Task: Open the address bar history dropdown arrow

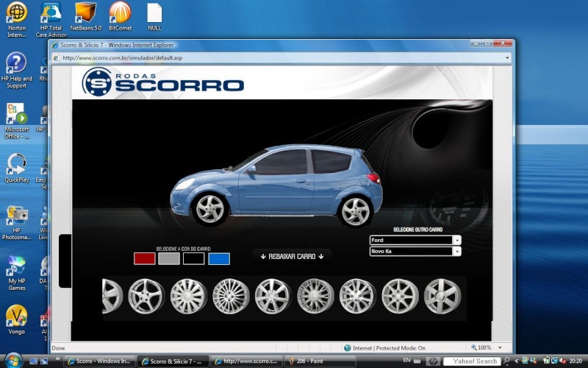Action: 507,58
